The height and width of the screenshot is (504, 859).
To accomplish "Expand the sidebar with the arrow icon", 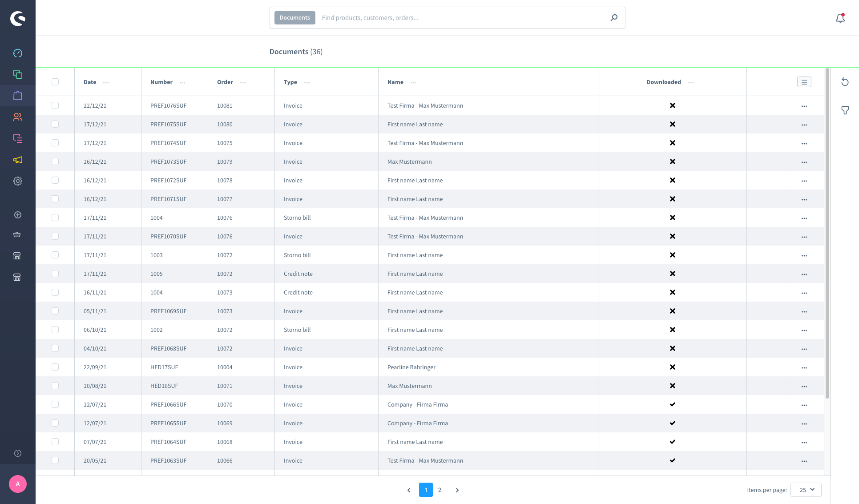I will coord(18,453).
